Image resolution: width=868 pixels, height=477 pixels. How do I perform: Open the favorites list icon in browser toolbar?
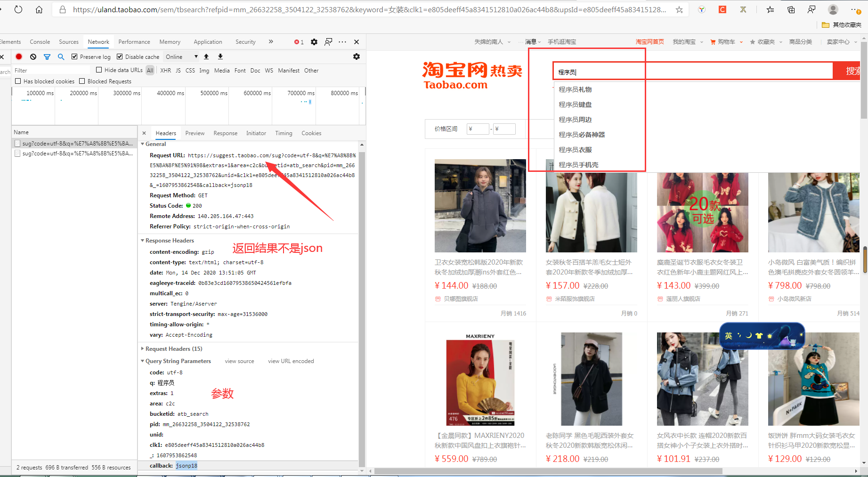tap(770, 9)
